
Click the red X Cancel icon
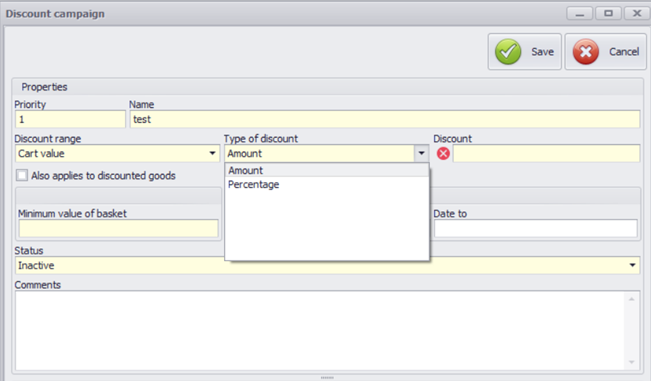585,52
